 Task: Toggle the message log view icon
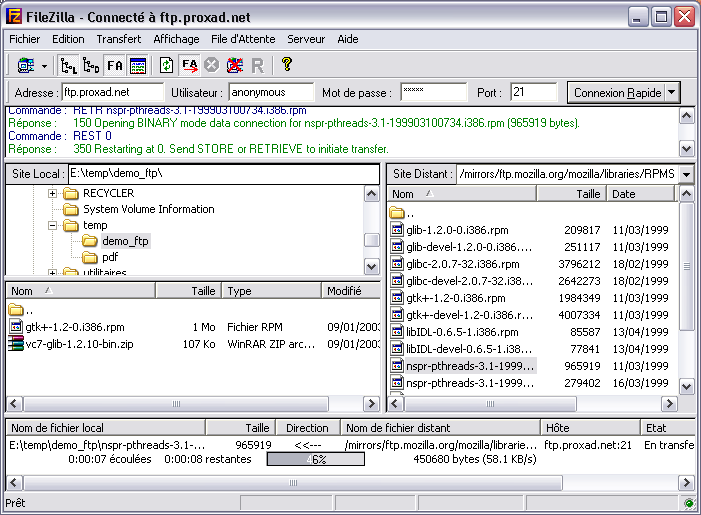[x=138, y=66]
